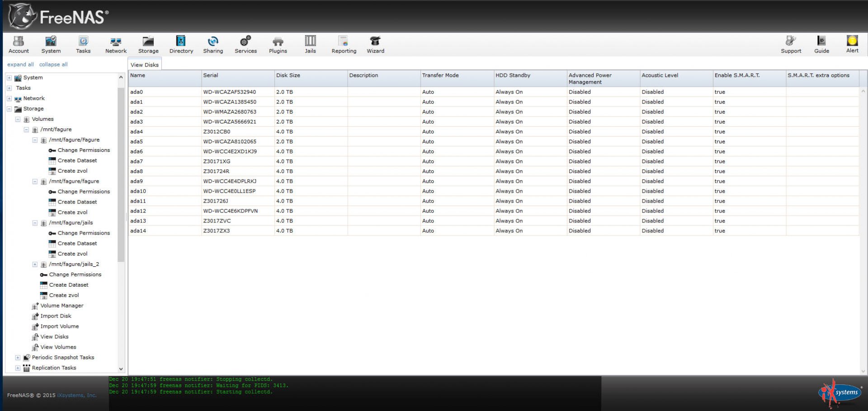Click the sidebar tree vertical scrollbar
The image size is (868, 411).
(x=121, y=174)
